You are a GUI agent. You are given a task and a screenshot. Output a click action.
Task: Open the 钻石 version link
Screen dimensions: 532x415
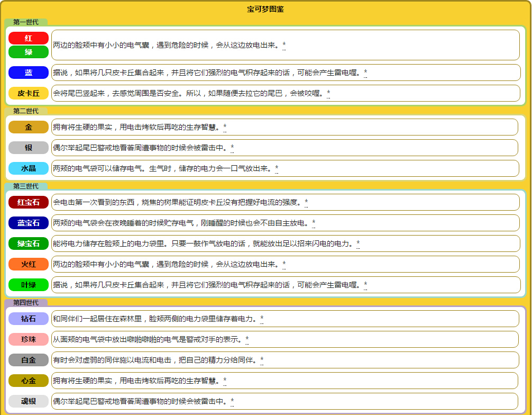pyautogui.click(x=29, y=319)
